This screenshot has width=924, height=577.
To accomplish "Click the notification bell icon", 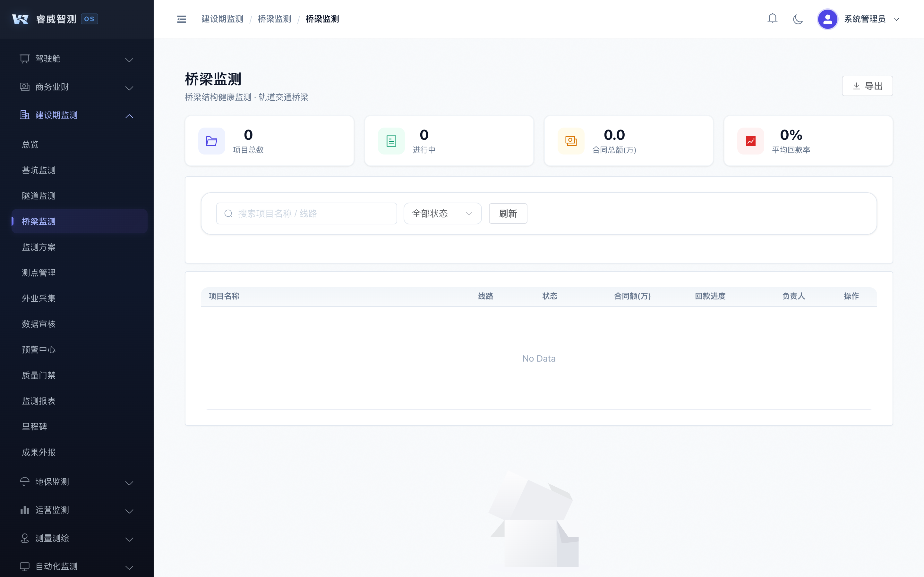I will (772, 19).
